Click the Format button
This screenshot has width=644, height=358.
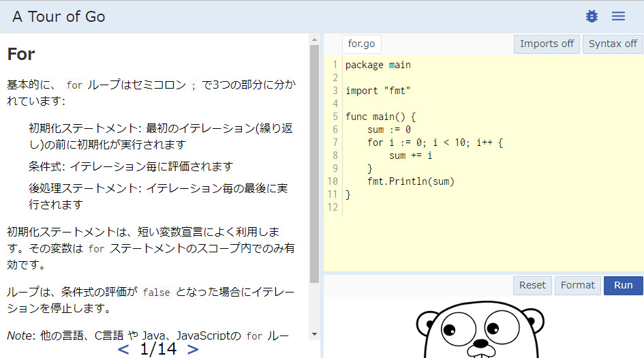577,285
